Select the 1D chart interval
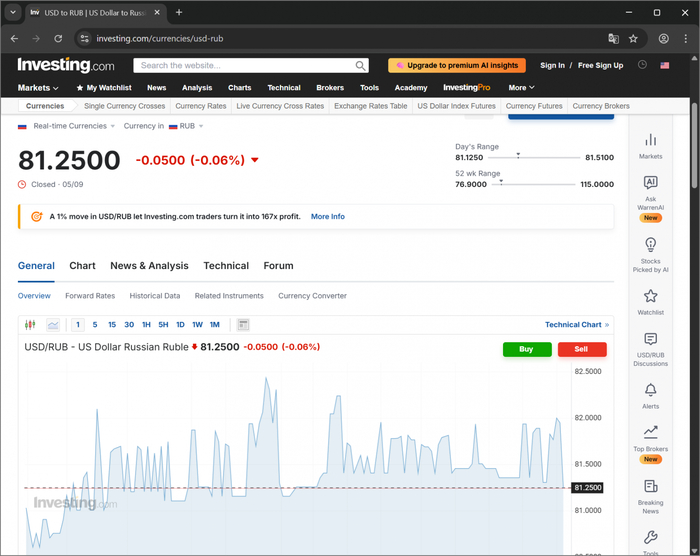Image resolution: width=700 pixels, height=556 pixels. coord(180,325)
